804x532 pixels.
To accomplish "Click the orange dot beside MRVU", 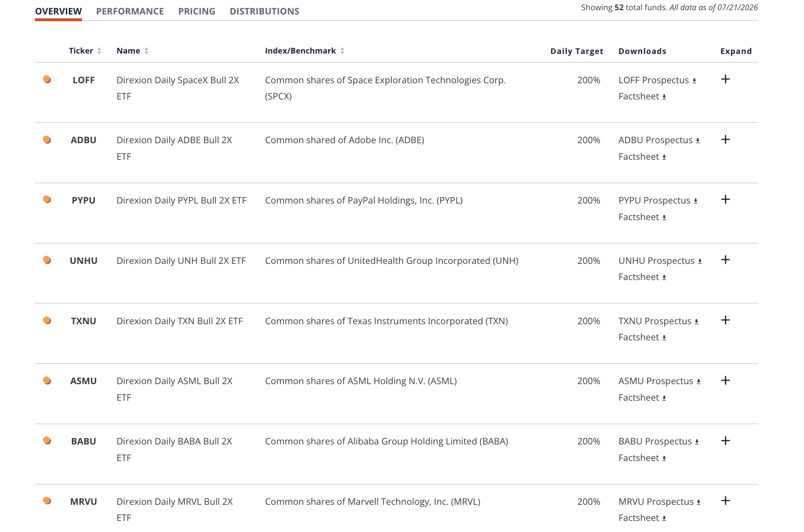I will pyautogui.click(x=47, y=501).
